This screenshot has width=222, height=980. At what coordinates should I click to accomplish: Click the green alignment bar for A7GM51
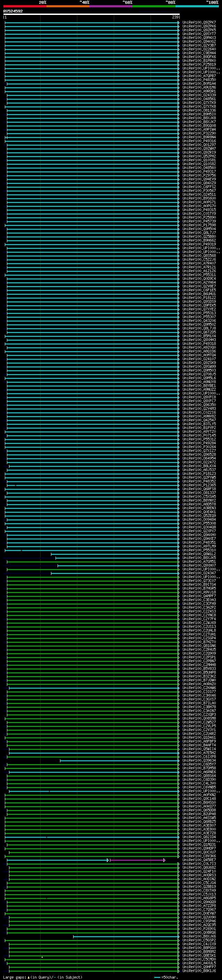(x=93, y=562)
